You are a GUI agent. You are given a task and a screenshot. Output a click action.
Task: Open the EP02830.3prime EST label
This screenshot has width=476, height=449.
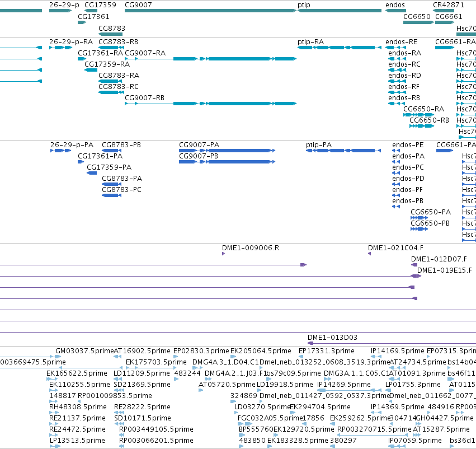(201, 351)
